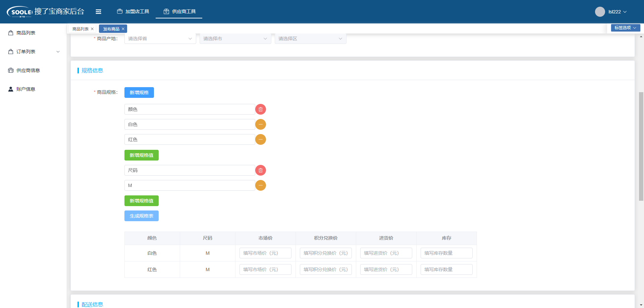Click the 供应商信息 briefcase icon
This screenshot has width=644, height=308.
[x=11, y=70]
